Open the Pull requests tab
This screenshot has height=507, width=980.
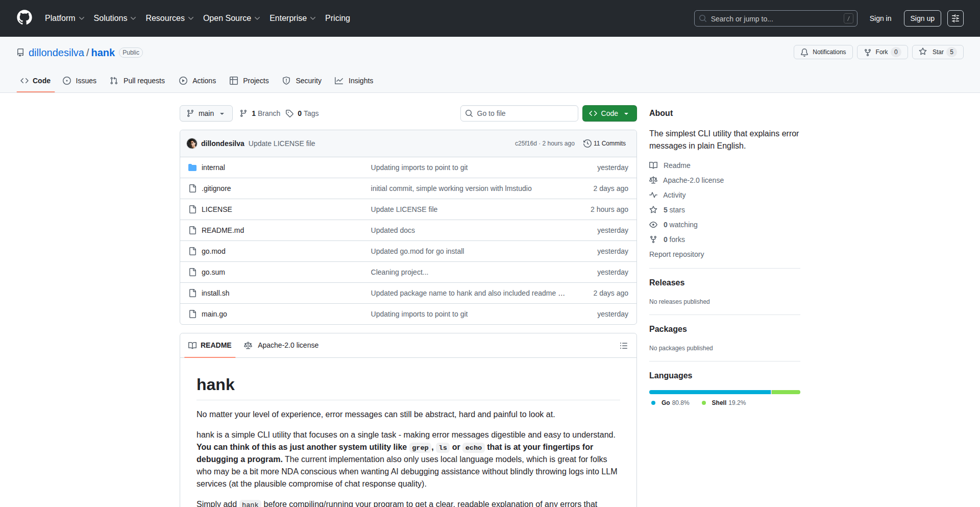(x=137, y=81)
